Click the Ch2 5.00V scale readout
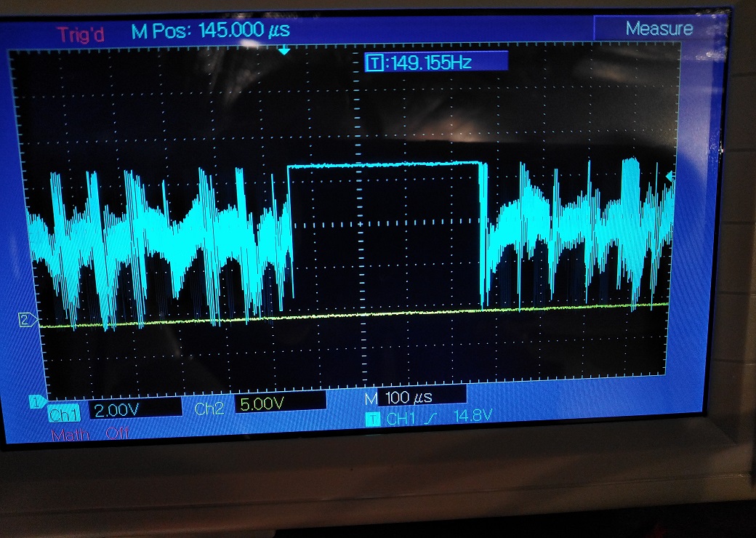 (x=281, y=403)
